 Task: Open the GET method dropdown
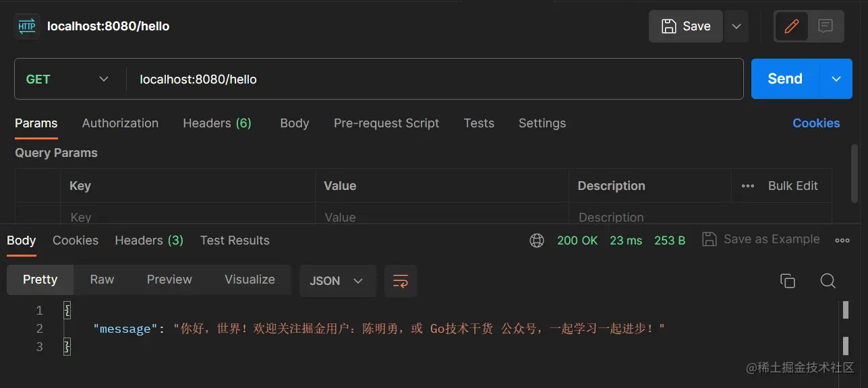coord(67,79)
